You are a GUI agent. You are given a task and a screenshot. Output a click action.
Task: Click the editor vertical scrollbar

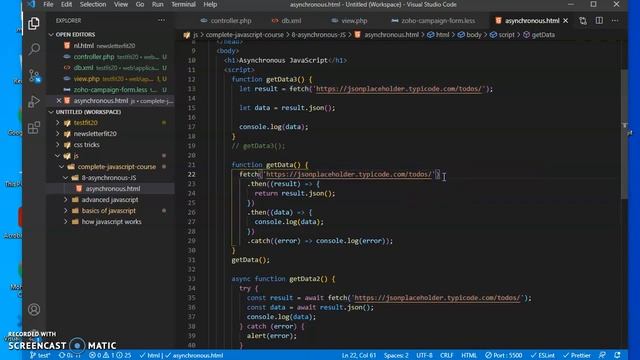[x=624, y=135]
